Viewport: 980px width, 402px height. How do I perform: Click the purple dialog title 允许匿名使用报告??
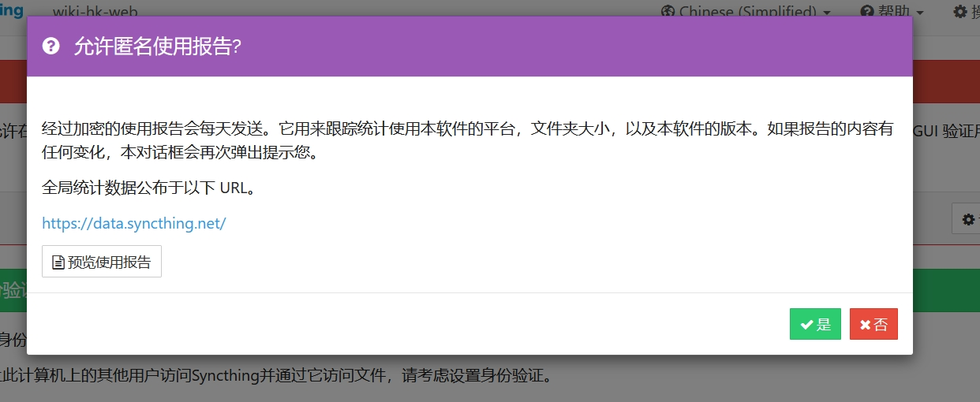pos(157,47)
